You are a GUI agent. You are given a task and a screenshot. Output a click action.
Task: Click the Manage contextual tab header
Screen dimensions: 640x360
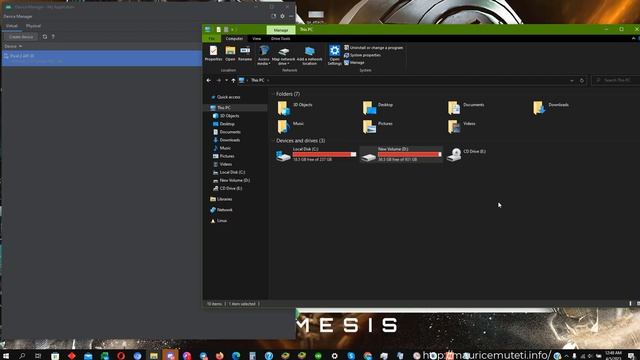pyautogui.click(x=281, y=30)
